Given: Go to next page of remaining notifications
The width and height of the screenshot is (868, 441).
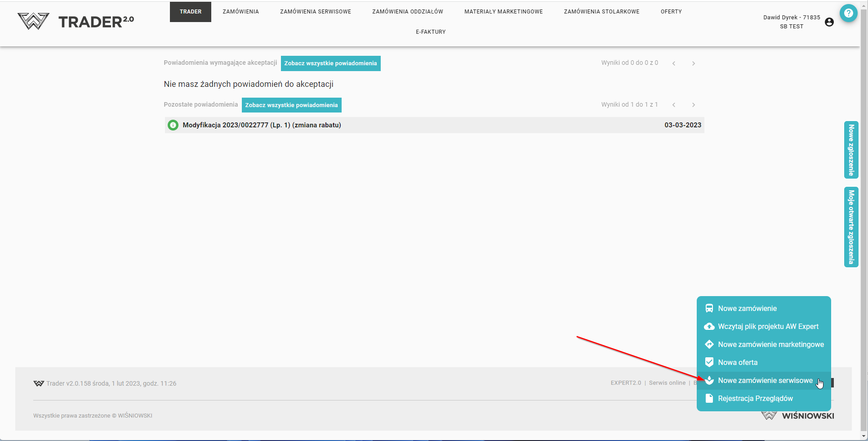Looking at the screenshot, I should [694, 105].
